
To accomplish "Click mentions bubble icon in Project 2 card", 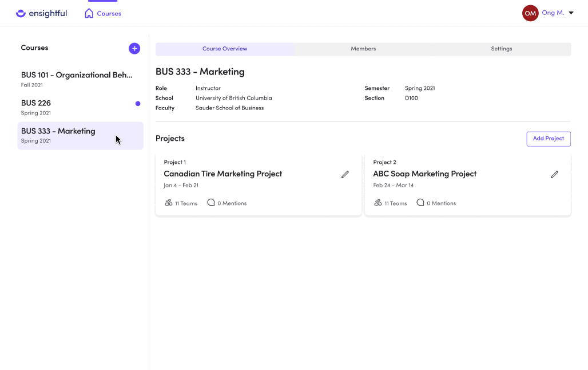I will pyautogui.click(x=420, y=202).
